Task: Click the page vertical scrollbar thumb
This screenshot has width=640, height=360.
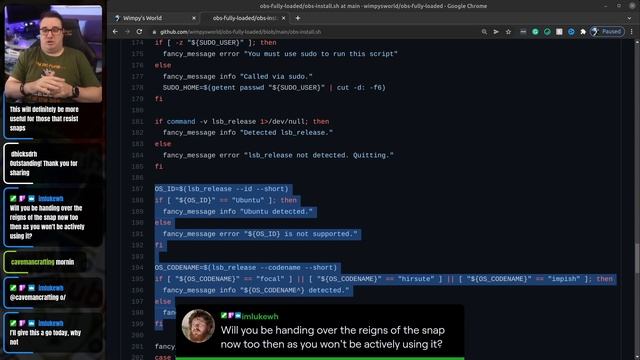Action: click(637, 258)
